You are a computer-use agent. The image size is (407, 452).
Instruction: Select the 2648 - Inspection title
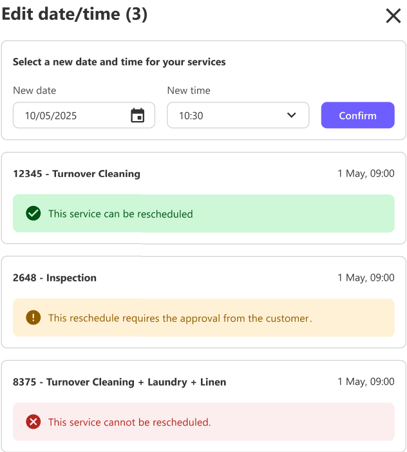tap(55, 278)
